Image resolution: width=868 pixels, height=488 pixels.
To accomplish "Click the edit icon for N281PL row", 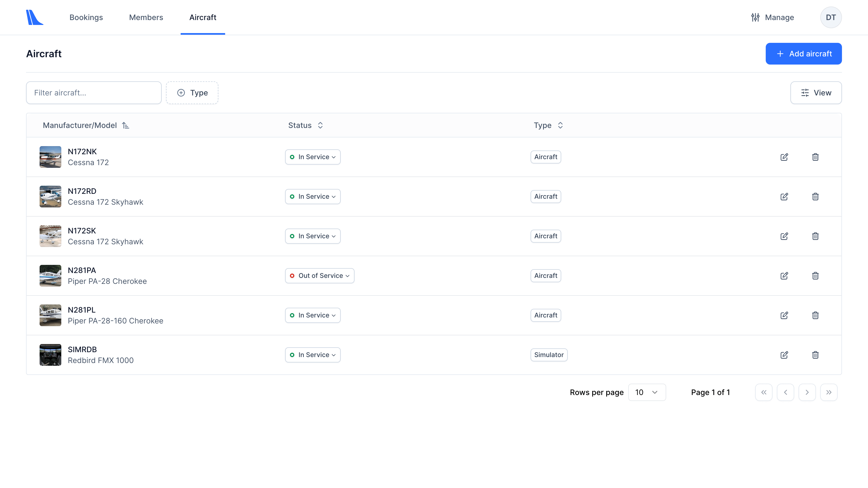I will point(784,315).
